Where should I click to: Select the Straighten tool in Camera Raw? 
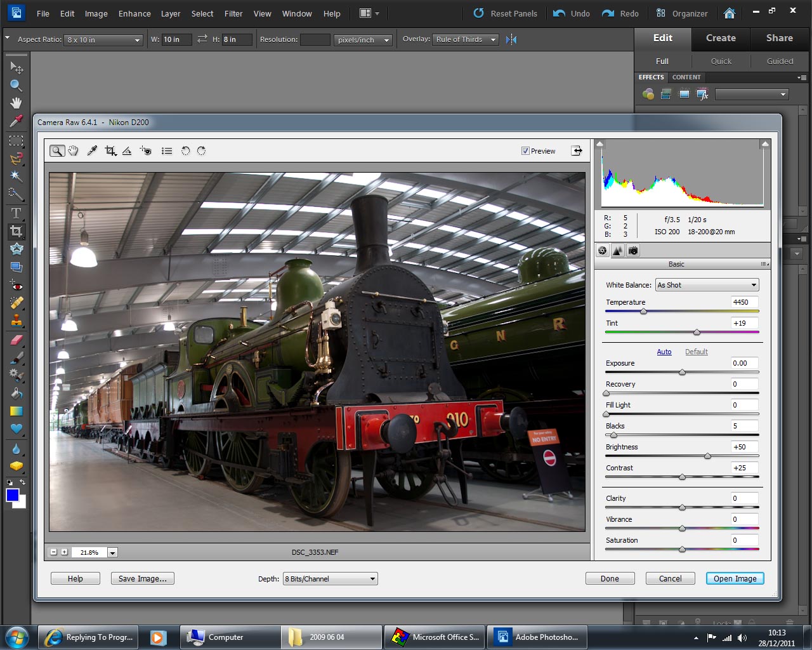click(x=127, y=151)
